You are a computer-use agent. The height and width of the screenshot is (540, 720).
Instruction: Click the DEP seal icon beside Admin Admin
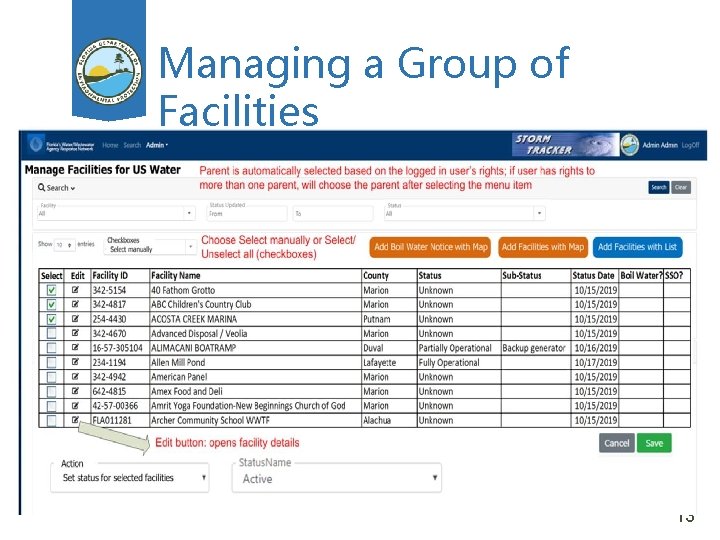[x=630, y=145]
